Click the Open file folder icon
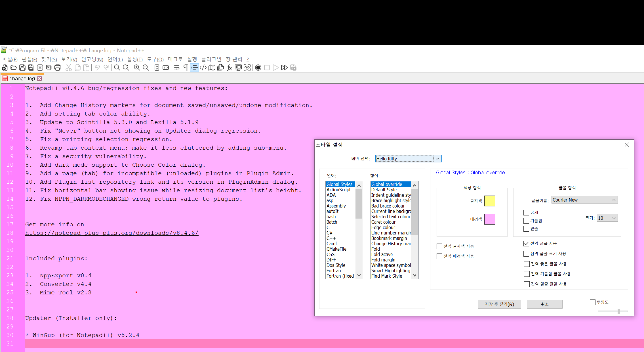 coord(14,68)
